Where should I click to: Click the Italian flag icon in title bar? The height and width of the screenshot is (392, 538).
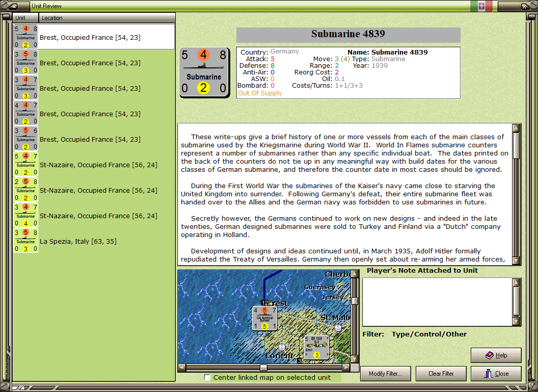tap(481, 6)
